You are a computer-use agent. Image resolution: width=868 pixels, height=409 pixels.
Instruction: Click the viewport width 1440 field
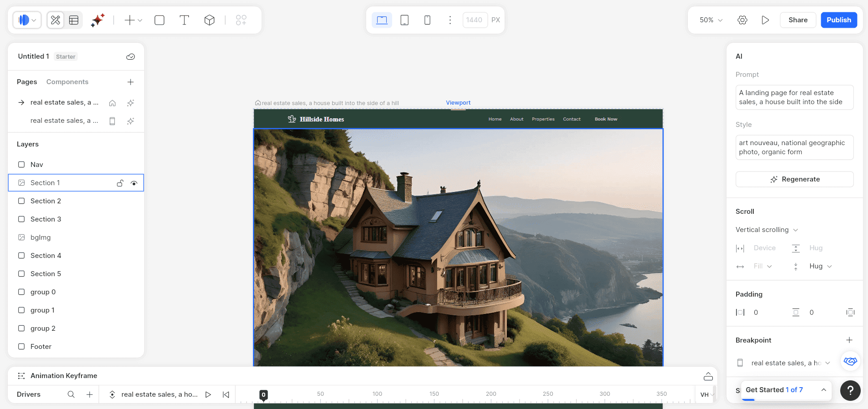[474, 20]
